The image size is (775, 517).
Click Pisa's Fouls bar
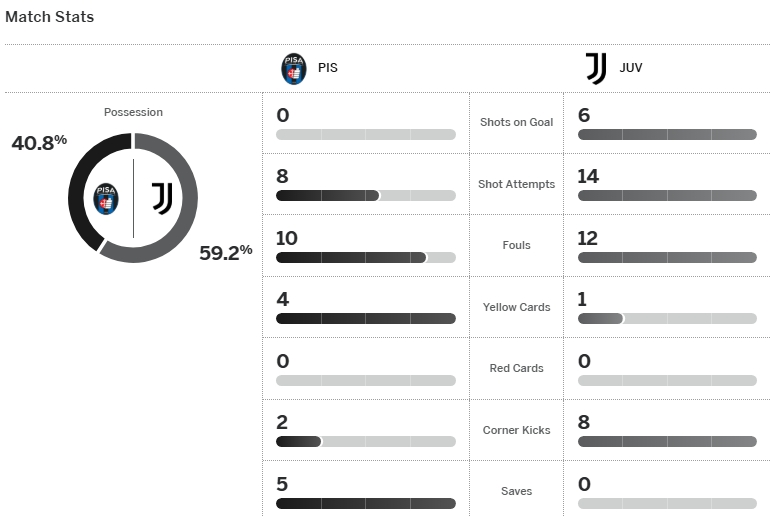click(x=365, y=257)
